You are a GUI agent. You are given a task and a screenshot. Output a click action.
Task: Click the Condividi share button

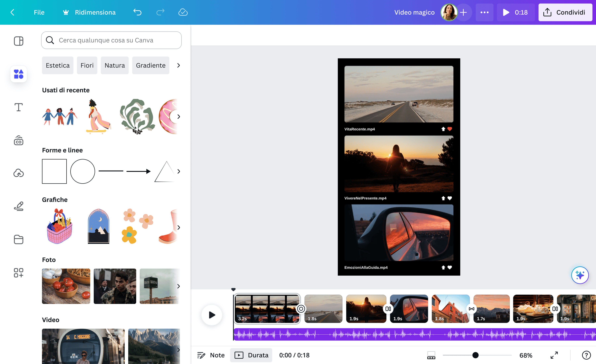tap(565, 12)
